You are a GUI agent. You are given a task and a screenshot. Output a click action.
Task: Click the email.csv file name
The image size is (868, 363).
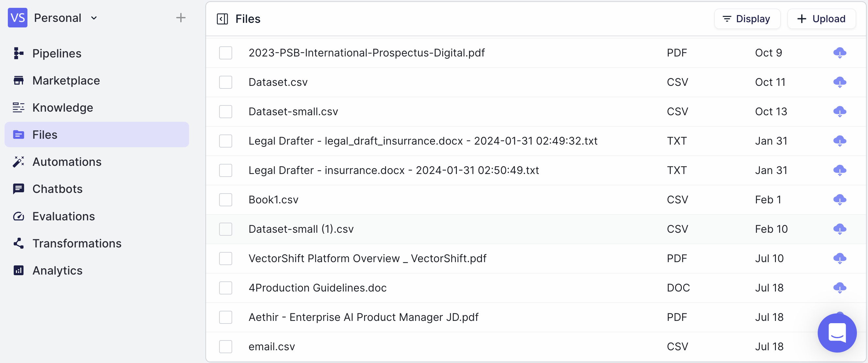point(272,346)
